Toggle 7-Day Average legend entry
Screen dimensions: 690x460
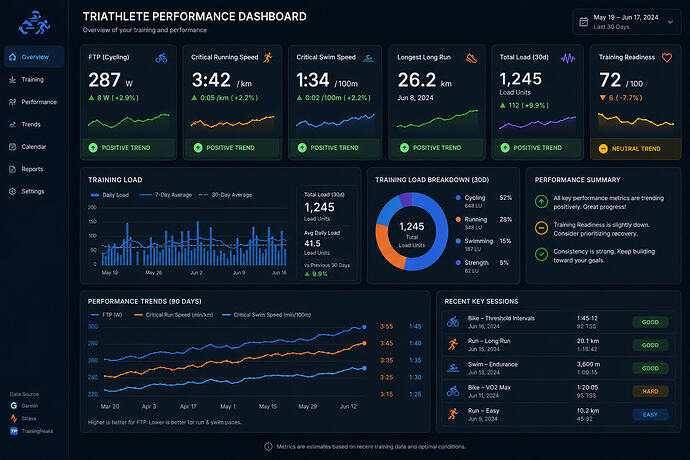coord(165,195)
